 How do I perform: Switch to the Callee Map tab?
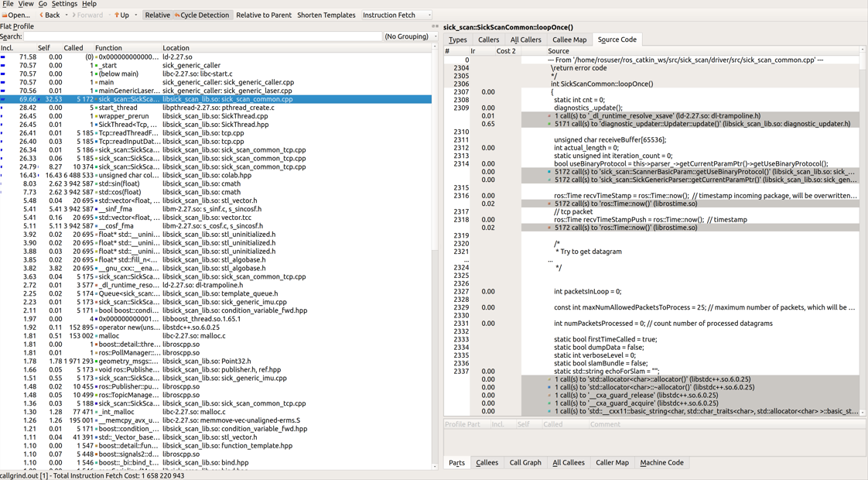[569, 39]
